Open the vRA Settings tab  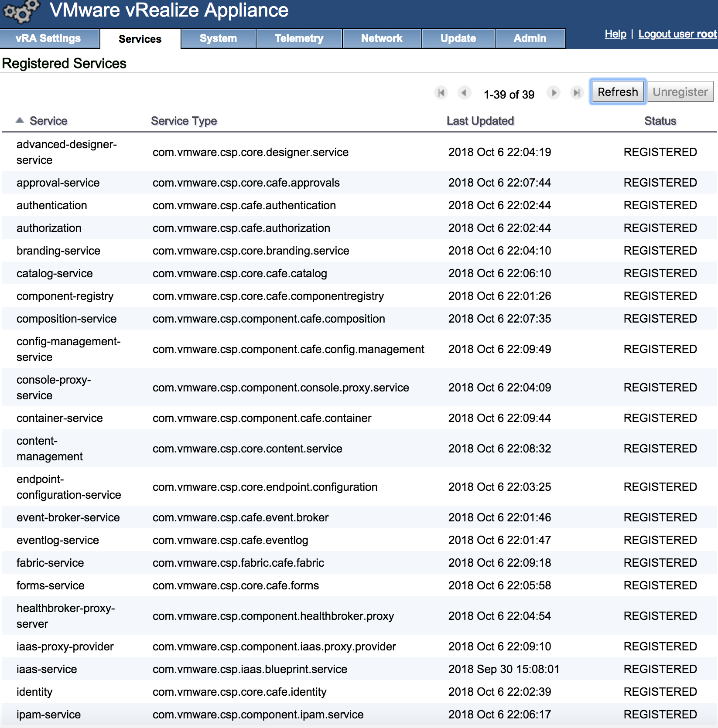[48, 38]
